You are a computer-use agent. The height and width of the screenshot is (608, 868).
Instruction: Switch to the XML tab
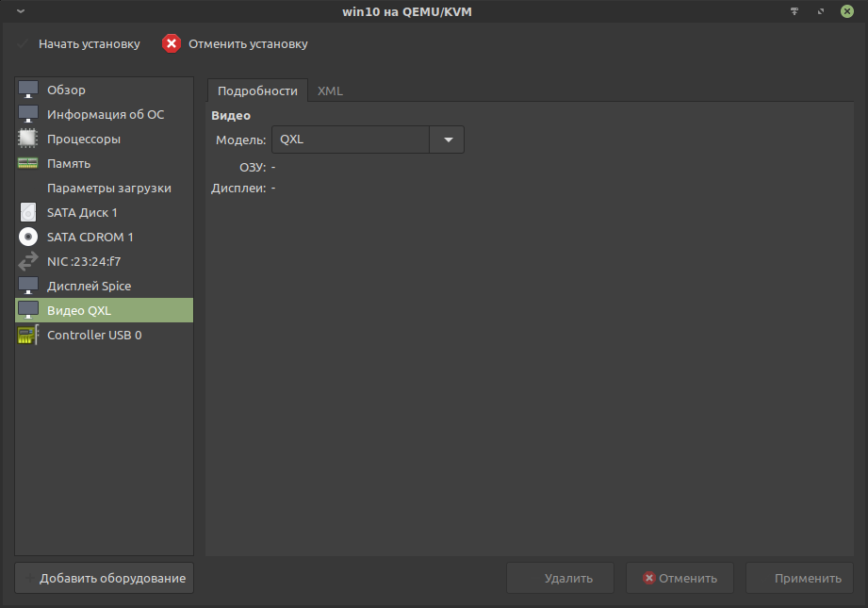pyautogui.click(x=330, y=90)
